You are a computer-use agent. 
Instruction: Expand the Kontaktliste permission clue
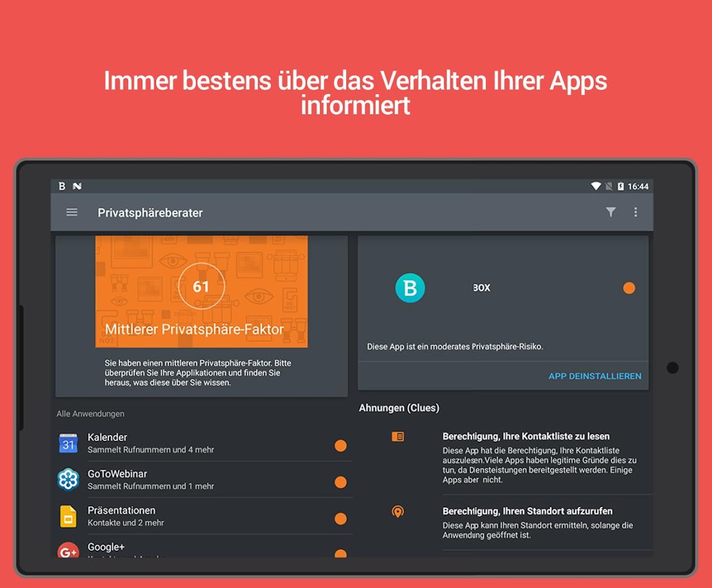[x=526, y=436]
